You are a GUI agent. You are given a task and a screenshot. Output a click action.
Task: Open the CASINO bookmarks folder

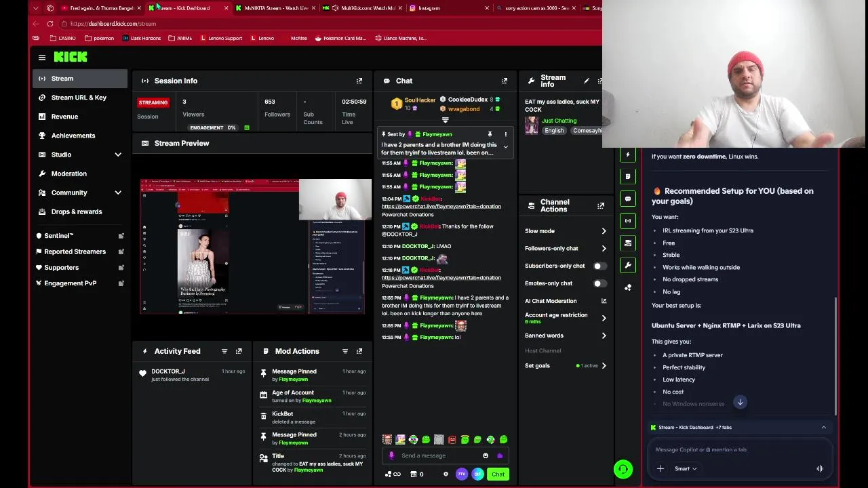tap(62, 38)
